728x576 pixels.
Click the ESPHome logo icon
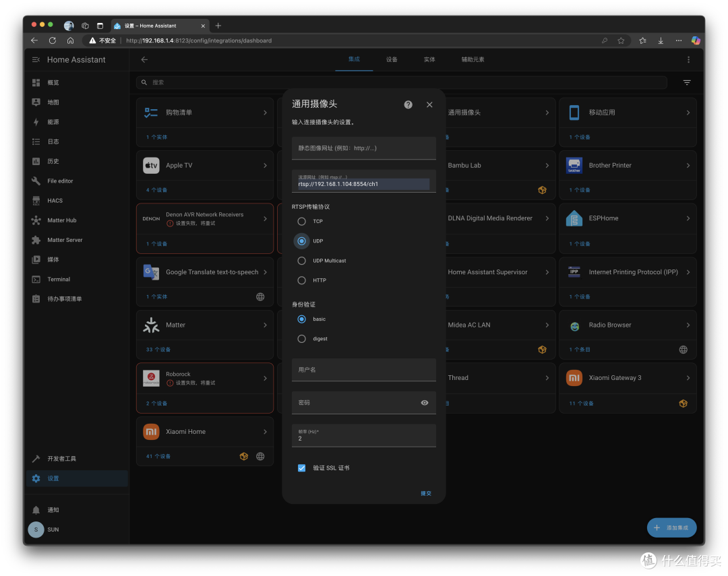coord(574,218)
